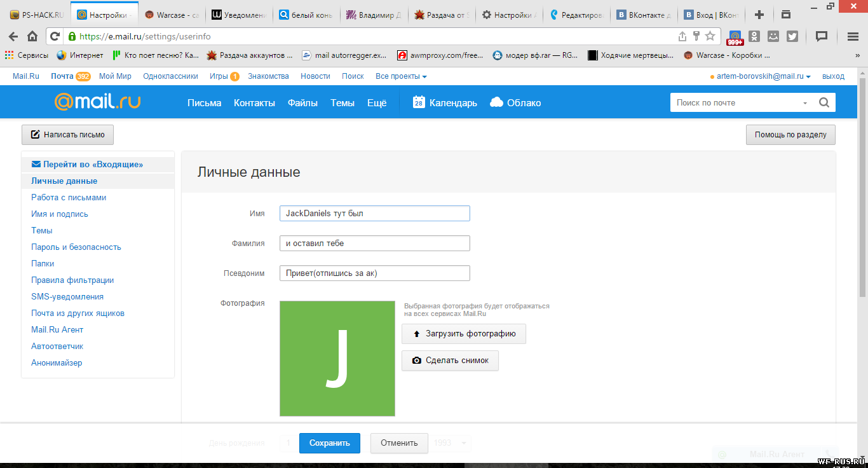The height and width of the screenshot is (468, 868).
Task: Switch to the 'Владимир' tab
Action: point(374,15)
